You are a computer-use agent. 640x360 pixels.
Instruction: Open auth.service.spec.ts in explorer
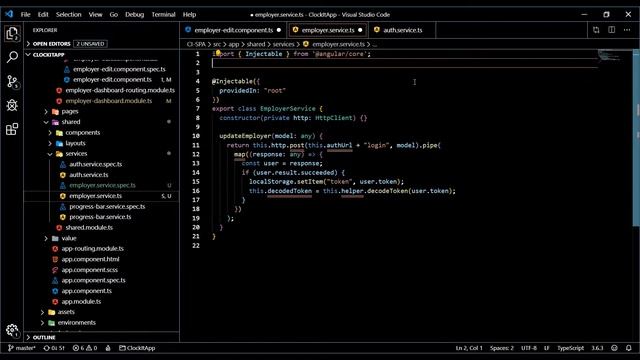pyautogui.click(x=96, y=164)
